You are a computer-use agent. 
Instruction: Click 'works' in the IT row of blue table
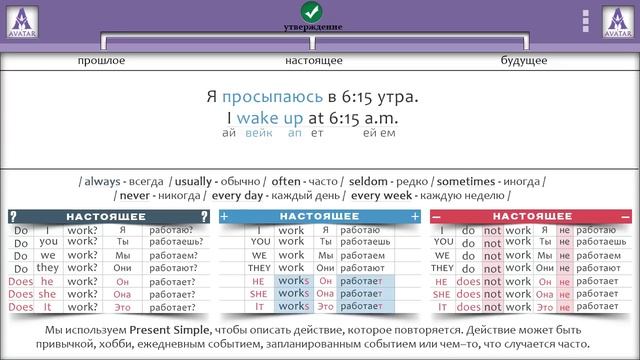pos(293,306)
